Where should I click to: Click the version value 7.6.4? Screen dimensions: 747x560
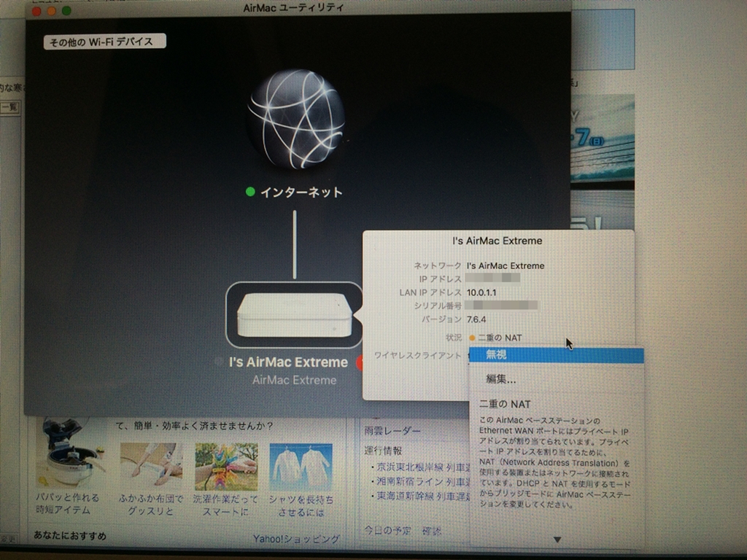point(476,319)
